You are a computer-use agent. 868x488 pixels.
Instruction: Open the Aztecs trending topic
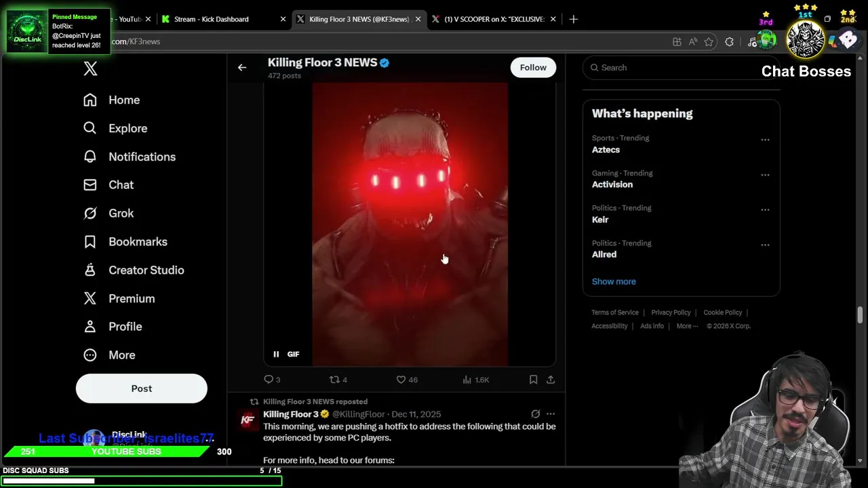(606, 150)
